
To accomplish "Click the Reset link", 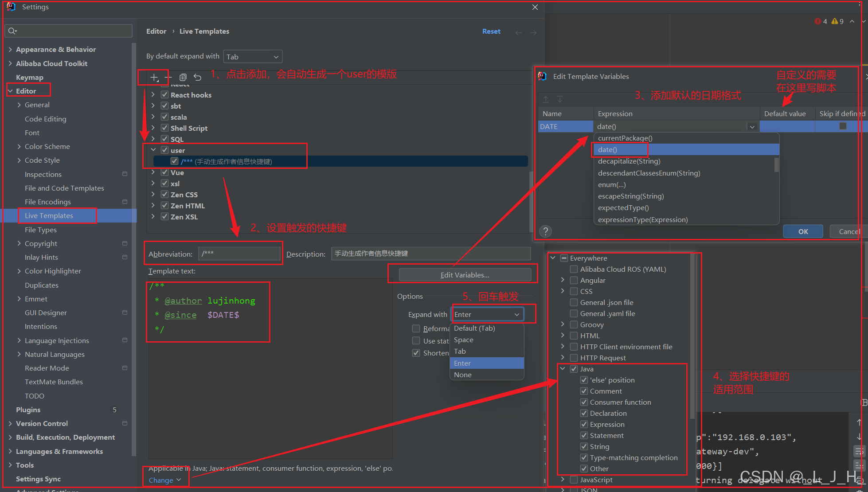I will click(x=491, y=31).
